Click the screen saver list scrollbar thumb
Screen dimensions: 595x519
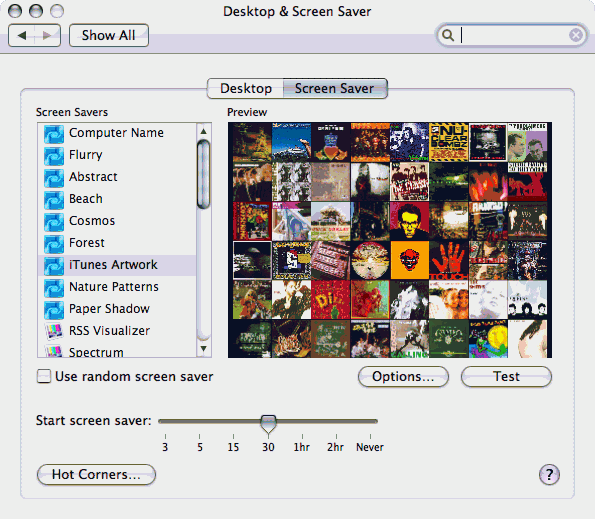pyautogui.click(x=204, y=174)
